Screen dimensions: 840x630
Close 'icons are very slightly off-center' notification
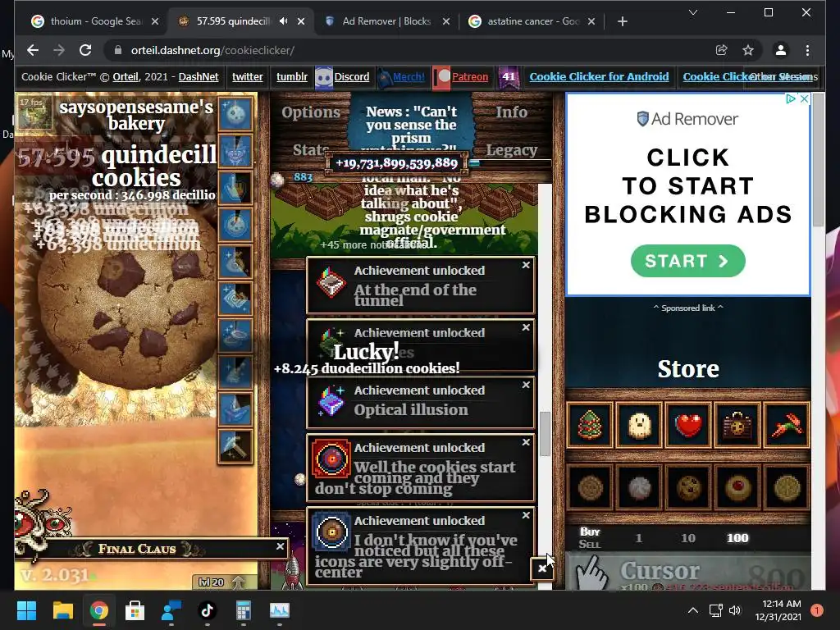point(526,515)
